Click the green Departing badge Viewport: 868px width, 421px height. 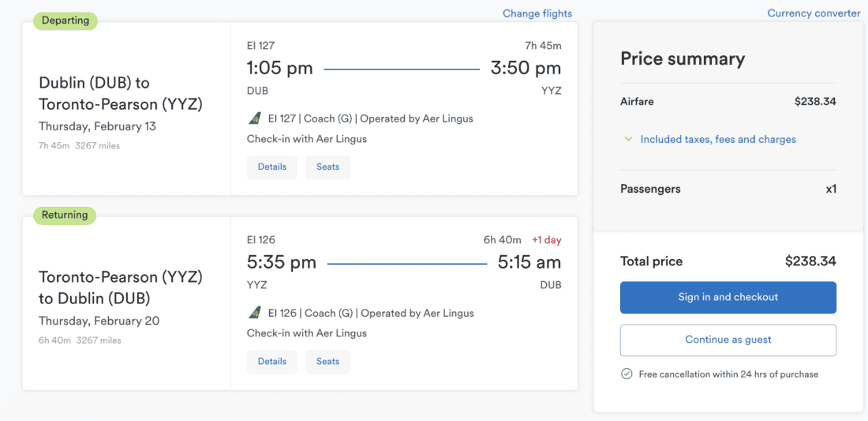point(65,21)
